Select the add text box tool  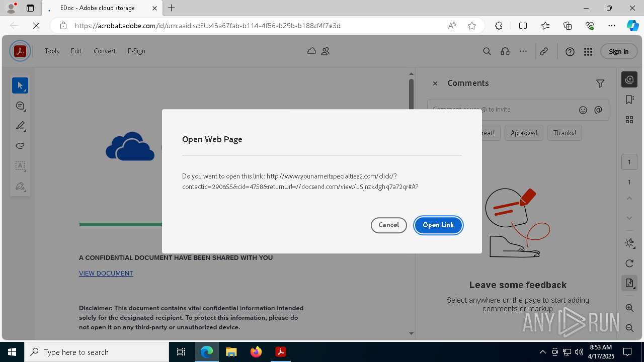click(x=20, y=166)
